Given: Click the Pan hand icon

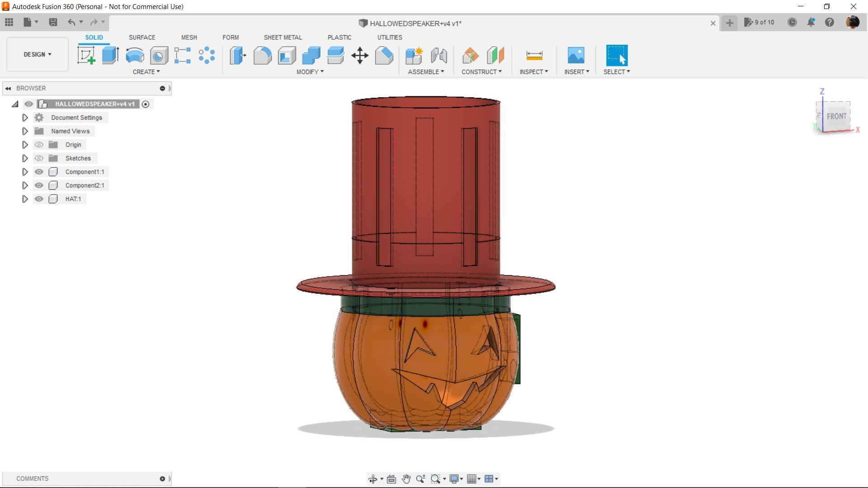Looking at the screenshot, I should (406, 479).
